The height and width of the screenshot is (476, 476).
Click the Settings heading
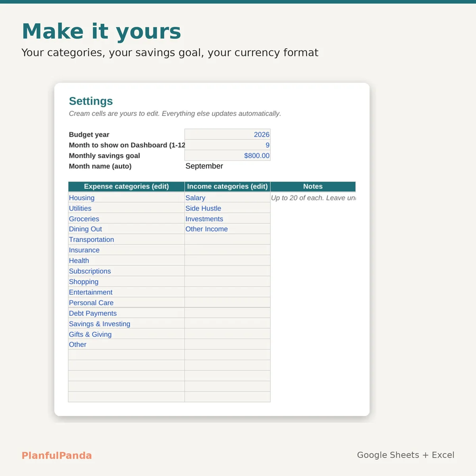click(x=91, y=101)
